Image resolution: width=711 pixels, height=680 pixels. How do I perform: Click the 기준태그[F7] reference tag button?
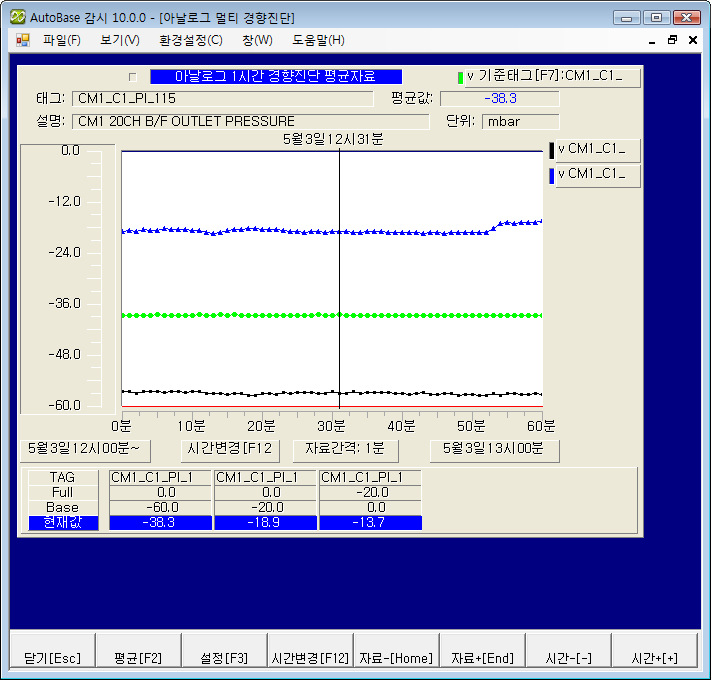point(552,76)
